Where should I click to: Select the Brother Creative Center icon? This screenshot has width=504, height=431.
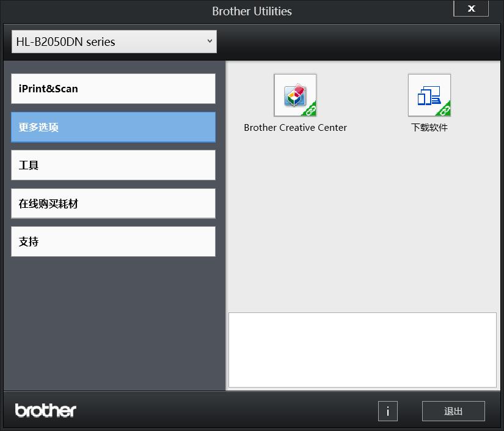pos(295,95)
